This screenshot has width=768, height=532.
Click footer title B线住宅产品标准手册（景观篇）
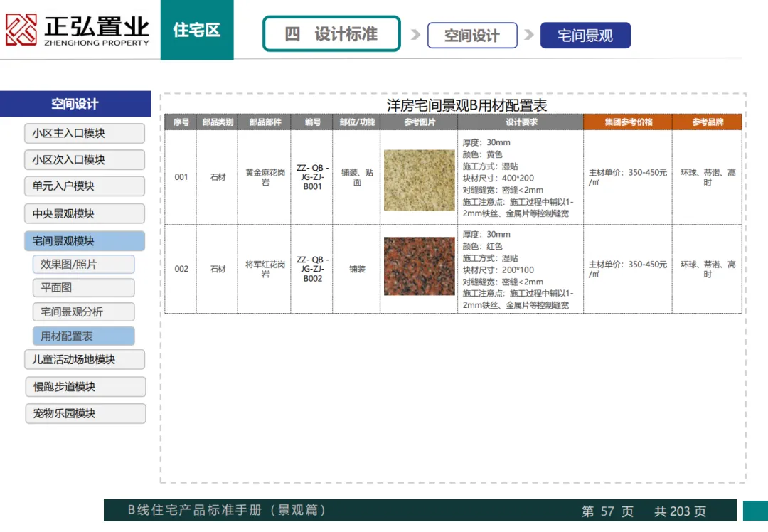point(227,510)
